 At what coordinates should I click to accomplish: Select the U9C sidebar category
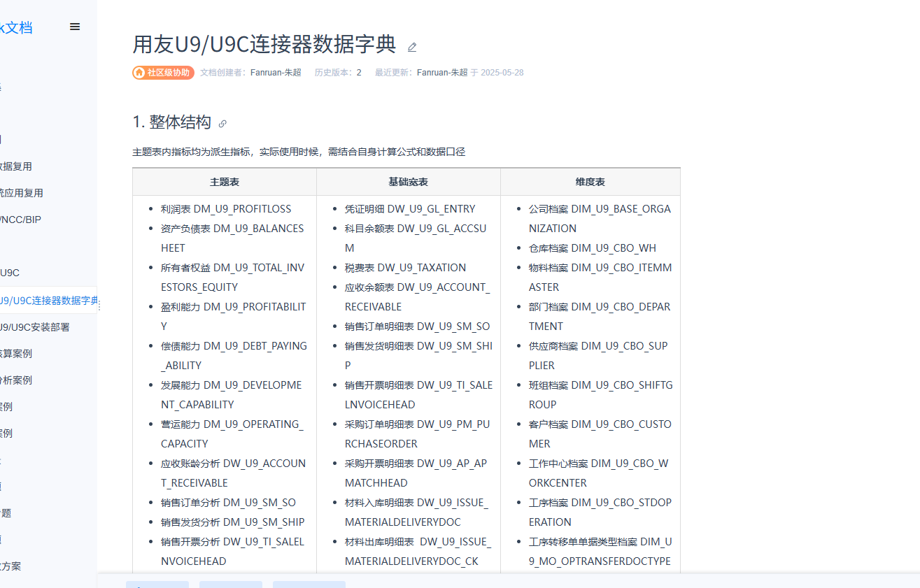(10, 273)
